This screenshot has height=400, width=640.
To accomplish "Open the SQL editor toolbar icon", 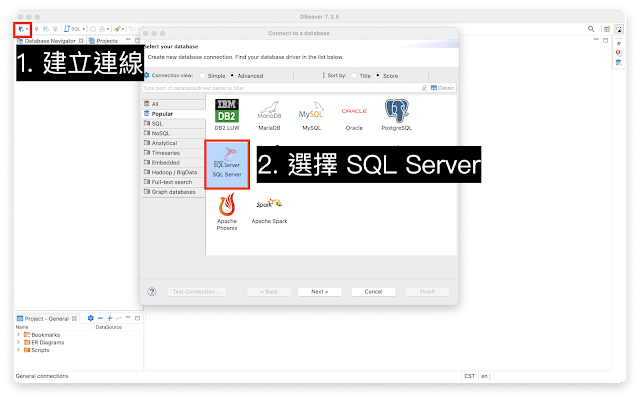I will 72,29.
